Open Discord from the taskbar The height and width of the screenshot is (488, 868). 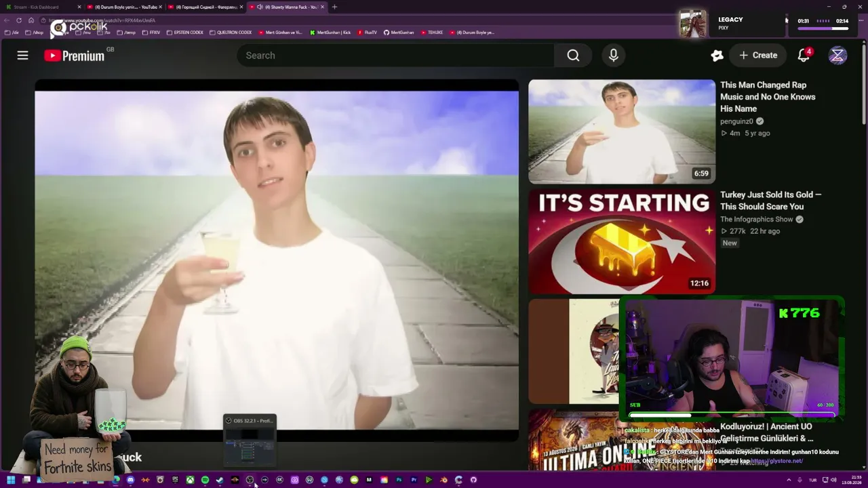point(130,480)
